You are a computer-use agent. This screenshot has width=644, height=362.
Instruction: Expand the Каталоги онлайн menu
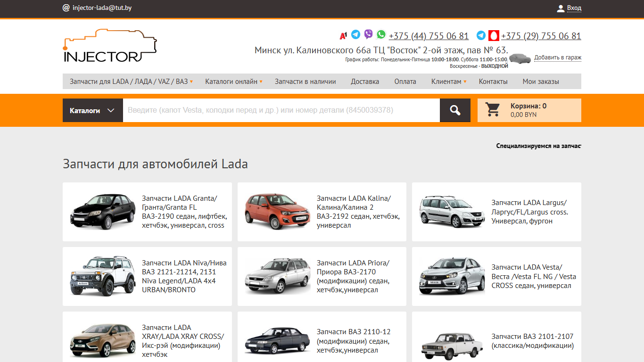[x=234, y=82]
